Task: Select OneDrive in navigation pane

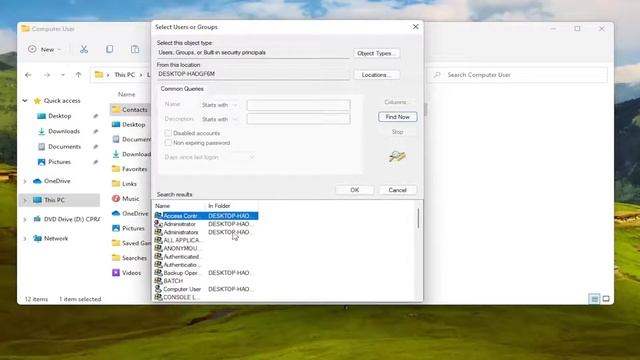Action: [x=57, y=181]
